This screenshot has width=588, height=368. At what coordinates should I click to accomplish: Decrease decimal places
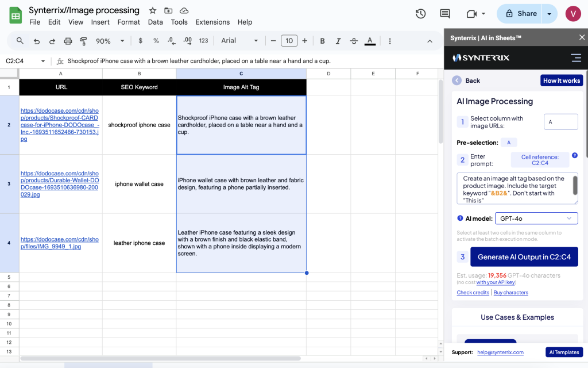[171, 41]
